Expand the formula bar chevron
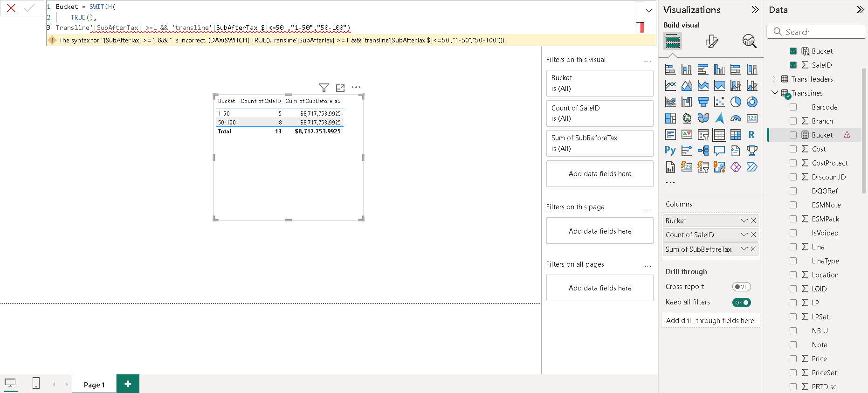868x393 pixels. click(648, 11)
